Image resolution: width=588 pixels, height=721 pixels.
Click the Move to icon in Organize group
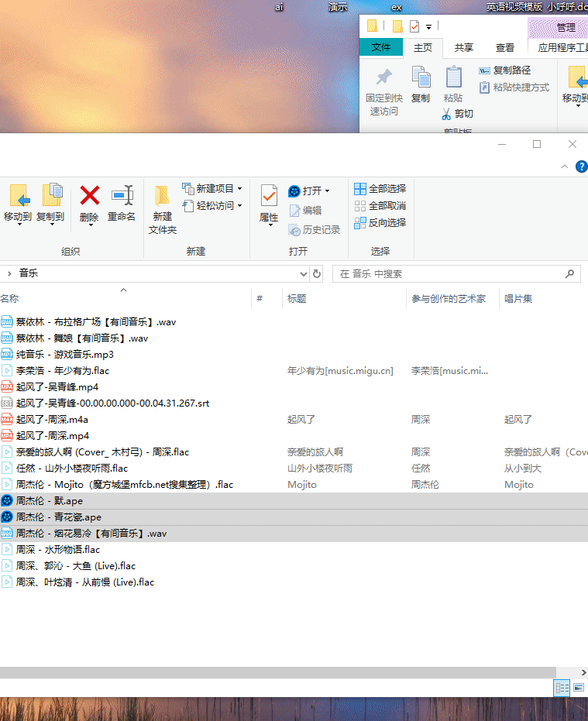pyautogui.click(x=20, y=195)
